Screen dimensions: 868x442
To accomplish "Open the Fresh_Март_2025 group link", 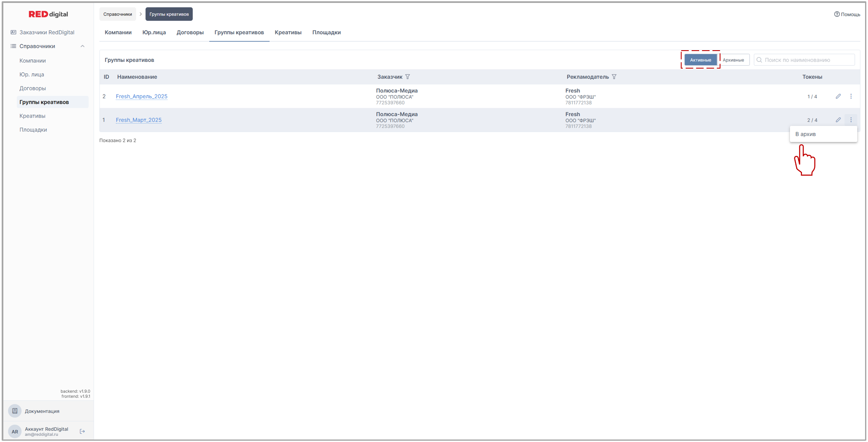I will [139, 120].
